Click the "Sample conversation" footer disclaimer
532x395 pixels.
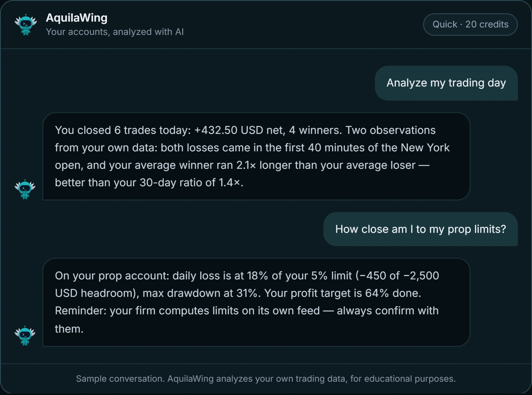coord(266,379)
